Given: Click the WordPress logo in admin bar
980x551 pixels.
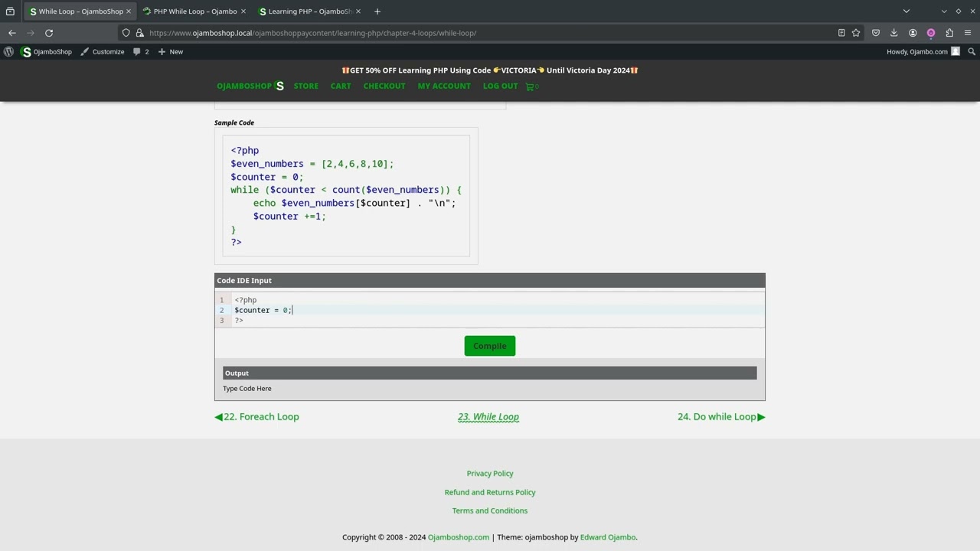Looking at the screenshot, I should coord(8,52).
